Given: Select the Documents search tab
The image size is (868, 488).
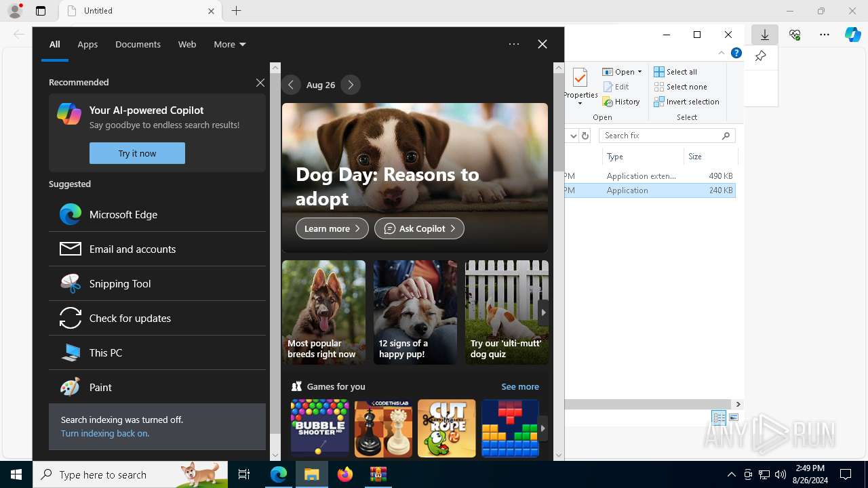Looking at the screenshot, I should click(x=138, y=44).
